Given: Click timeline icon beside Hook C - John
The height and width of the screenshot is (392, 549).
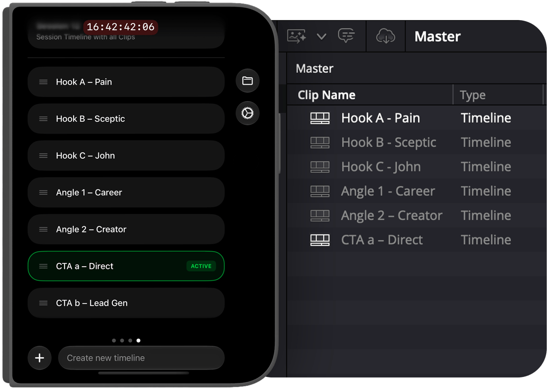Looking at the screenshot, I should coord(320,167).
